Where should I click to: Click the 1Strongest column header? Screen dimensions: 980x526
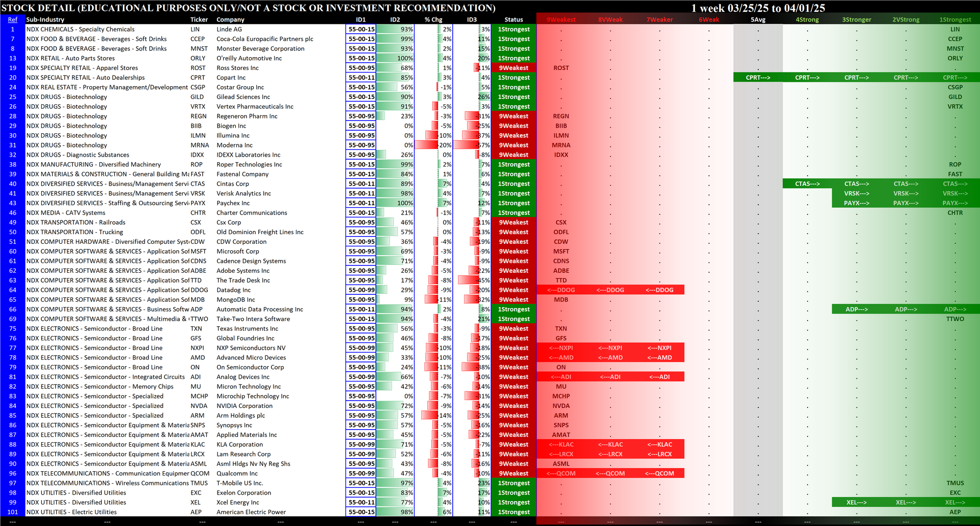(x=955, y=20)
